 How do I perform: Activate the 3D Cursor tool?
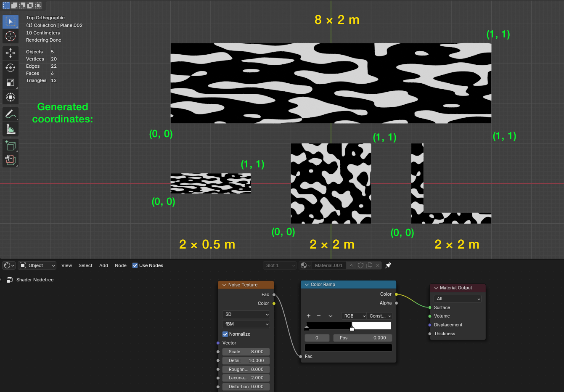pyautogui.click(x=11, y=36)
